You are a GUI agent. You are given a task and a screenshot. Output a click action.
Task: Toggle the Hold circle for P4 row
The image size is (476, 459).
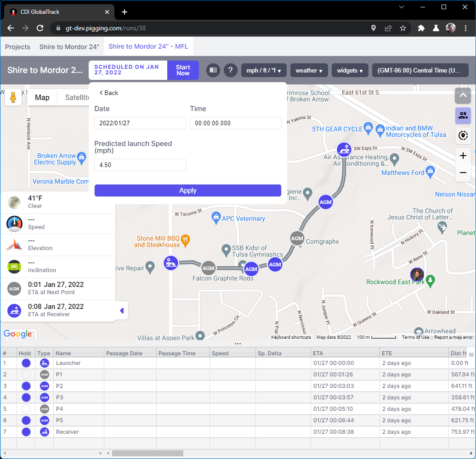[26, 409]
